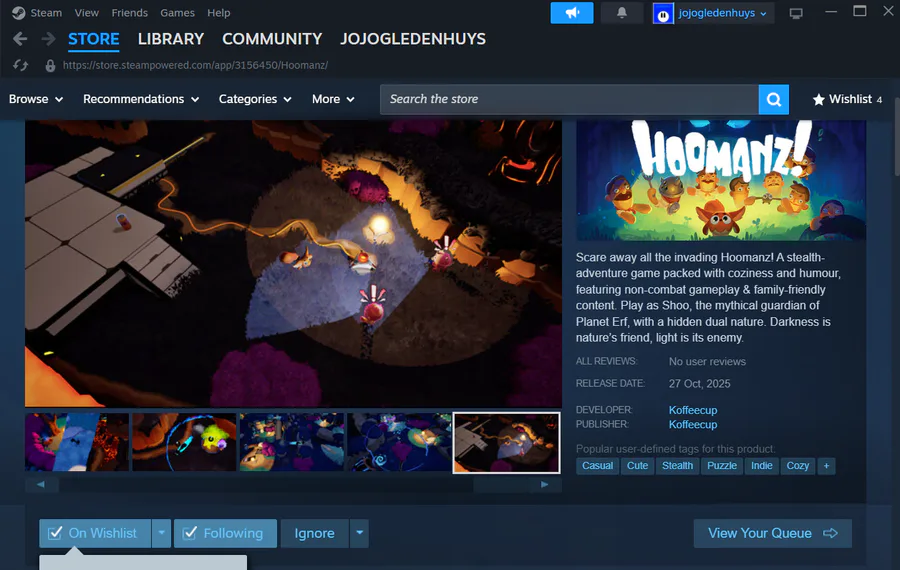Go forward with the right arrow
900x570 pixels.
pos(48,38)
